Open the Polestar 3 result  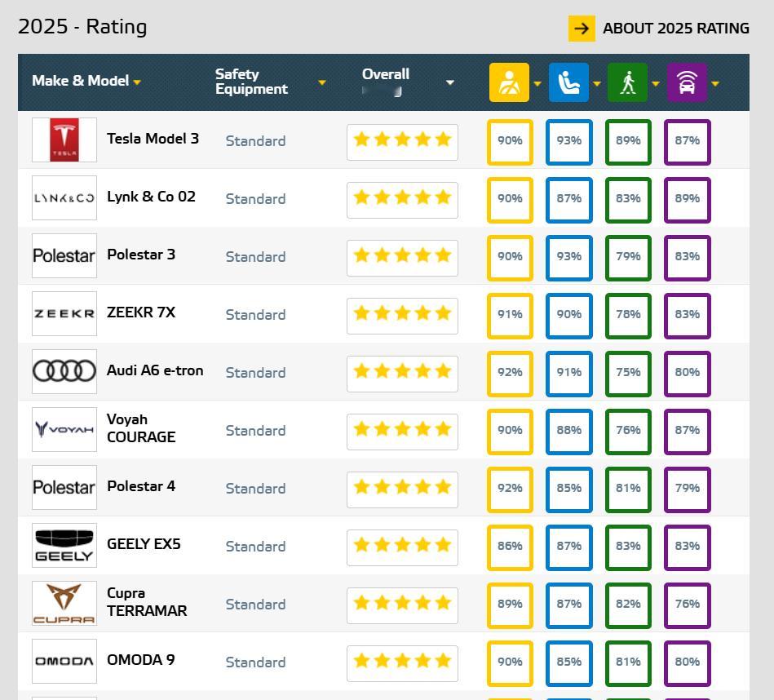point(141,255)
